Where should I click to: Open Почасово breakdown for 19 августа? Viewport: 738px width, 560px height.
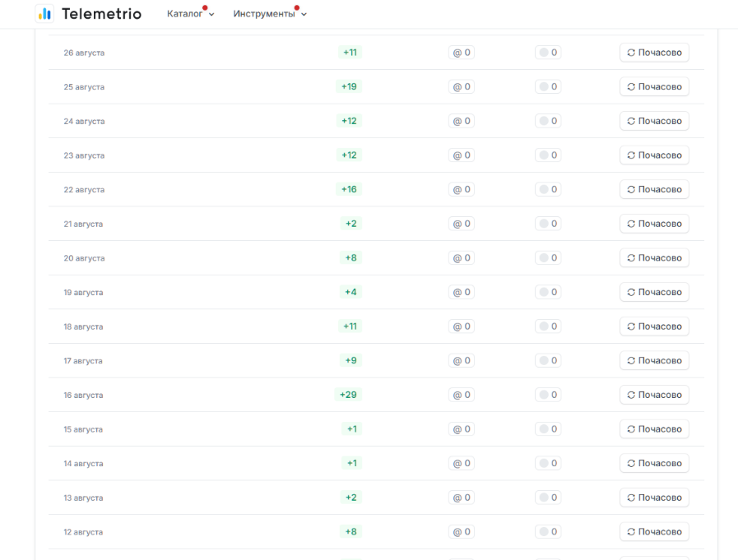click(x=654, y=293)
